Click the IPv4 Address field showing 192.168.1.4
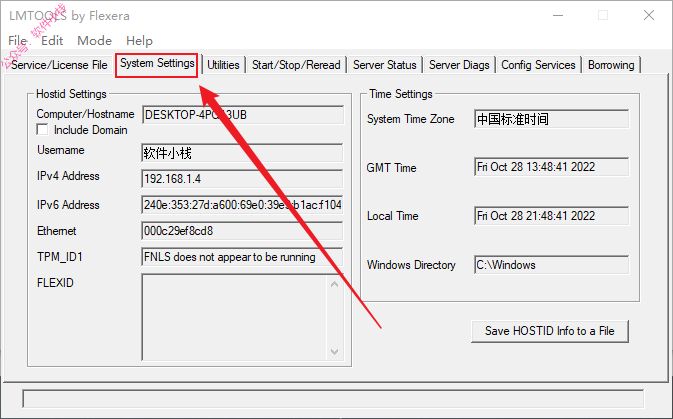 coord(243,179)
